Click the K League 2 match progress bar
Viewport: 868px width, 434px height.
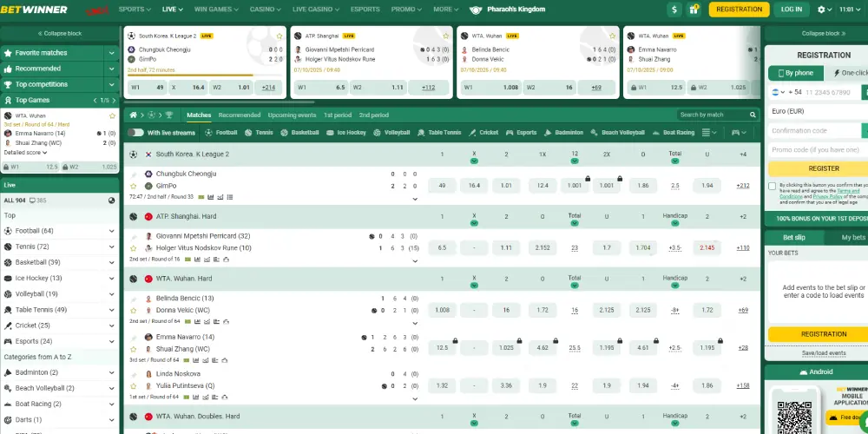point(205,76)
